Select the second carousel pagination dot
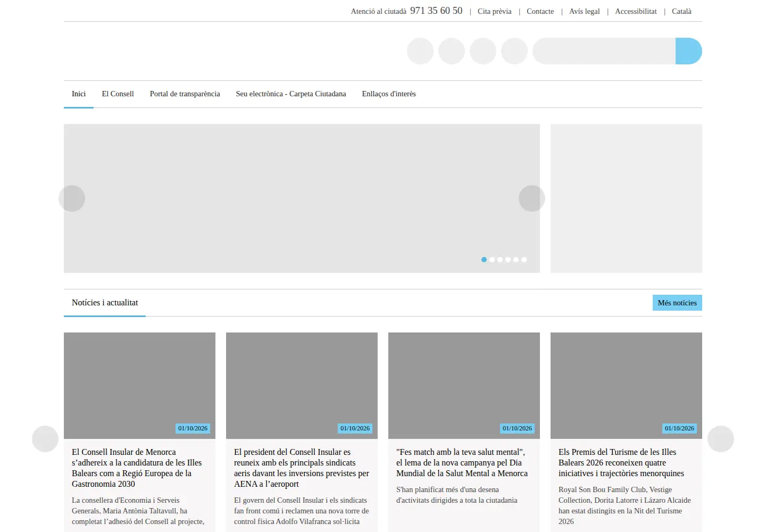Image resolution: width=766 pixels, height=532 pixels. pyautogui.click(x=492, y=260)
